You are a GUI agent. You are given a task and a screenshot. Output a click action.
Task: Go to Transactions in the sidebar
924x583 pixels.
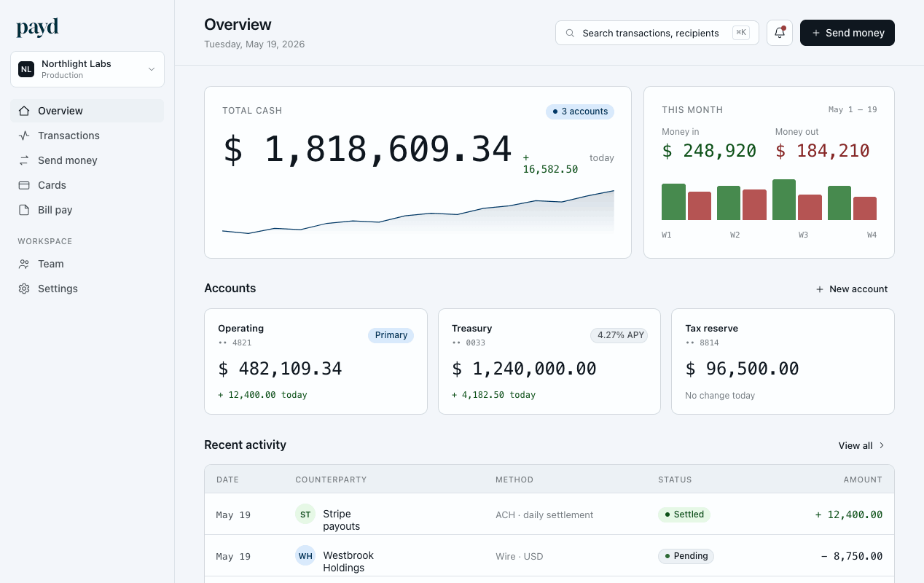[x=87, y=136]
